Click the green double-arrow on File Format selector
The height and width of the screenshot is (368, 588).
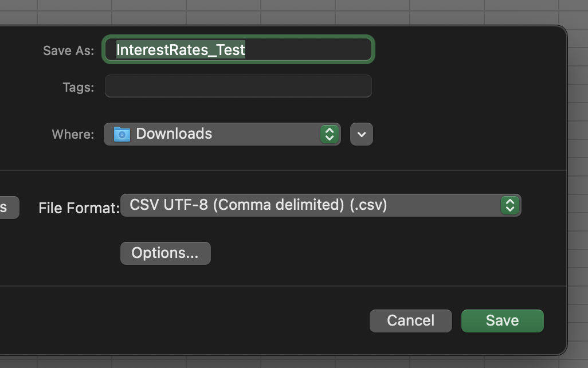coord(509,205)
